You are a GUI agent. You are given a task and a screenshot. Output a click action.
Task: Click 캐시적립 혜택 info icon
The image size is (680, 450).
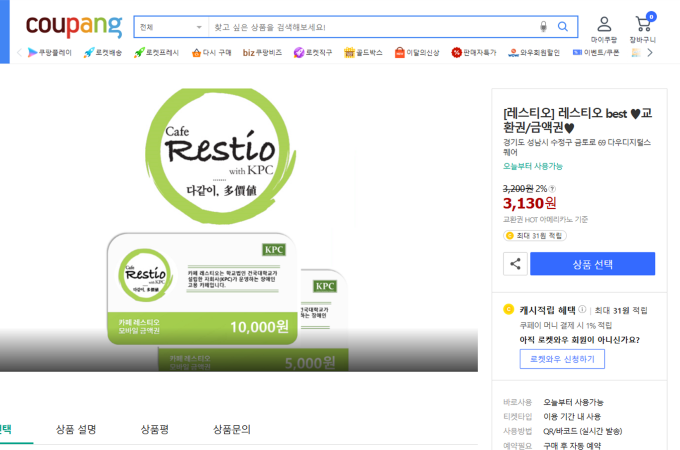click(582, 309)
